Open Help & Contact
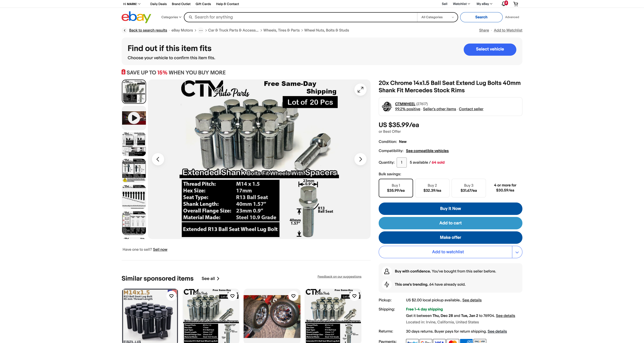 pos(227,4)
